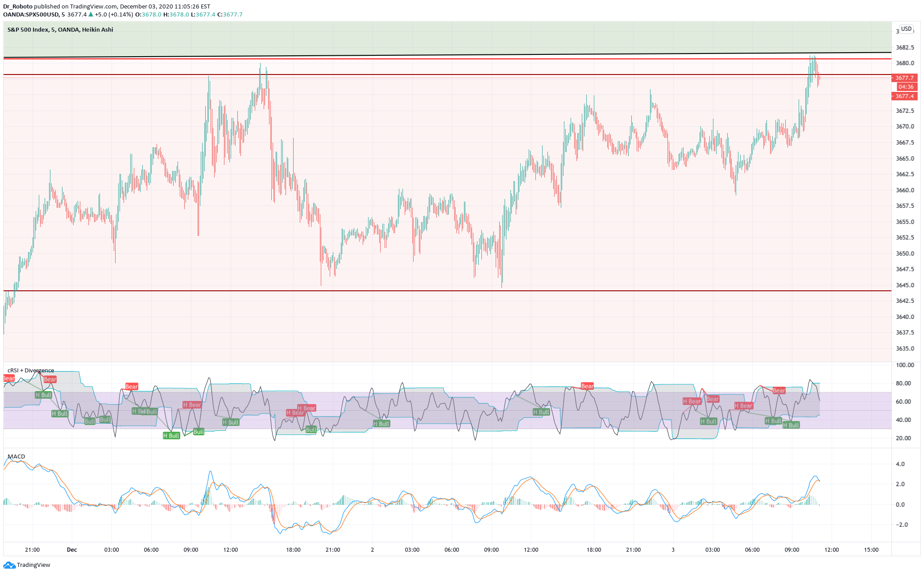This screenshot has height=574, width=924.
Task: Click the 3682.5 price axis value
Action: [905, 47]
